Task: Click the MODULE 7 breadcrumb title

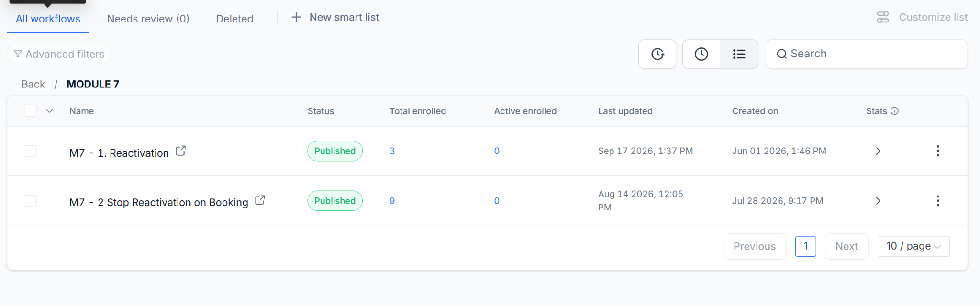Action: [93, 84]
